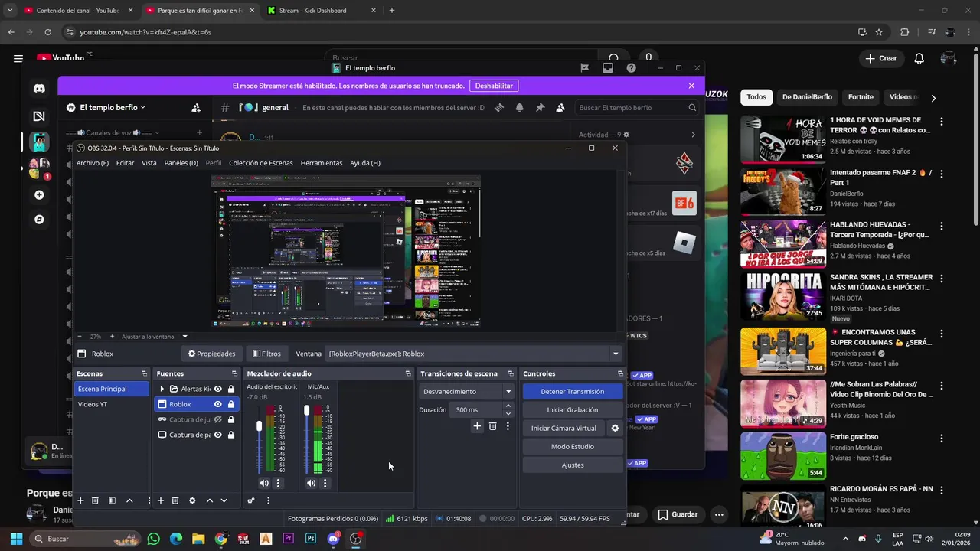
Task: Undock the Mezclador de audio panel
Action: (x=408, y=373)
